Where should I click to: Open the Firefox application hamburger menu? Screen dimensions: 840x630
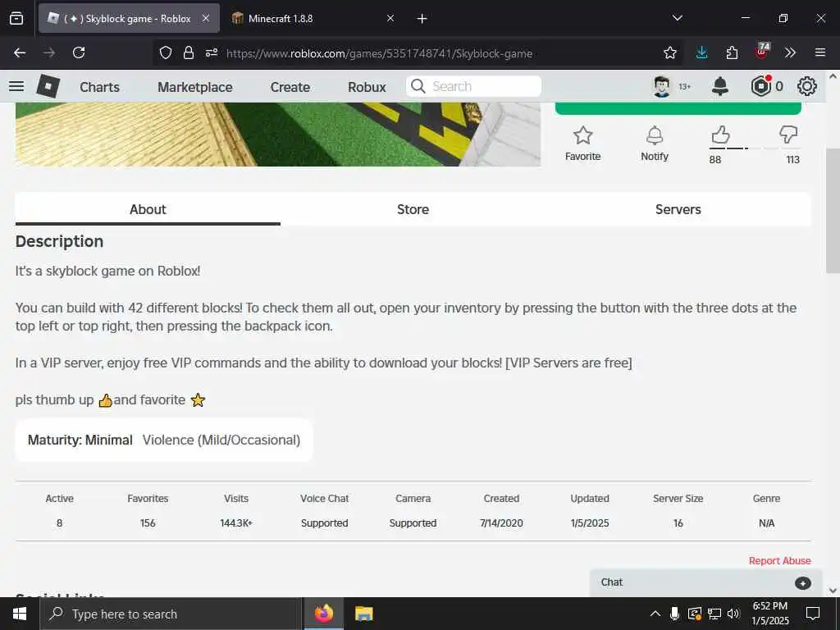tap(820, 52)
